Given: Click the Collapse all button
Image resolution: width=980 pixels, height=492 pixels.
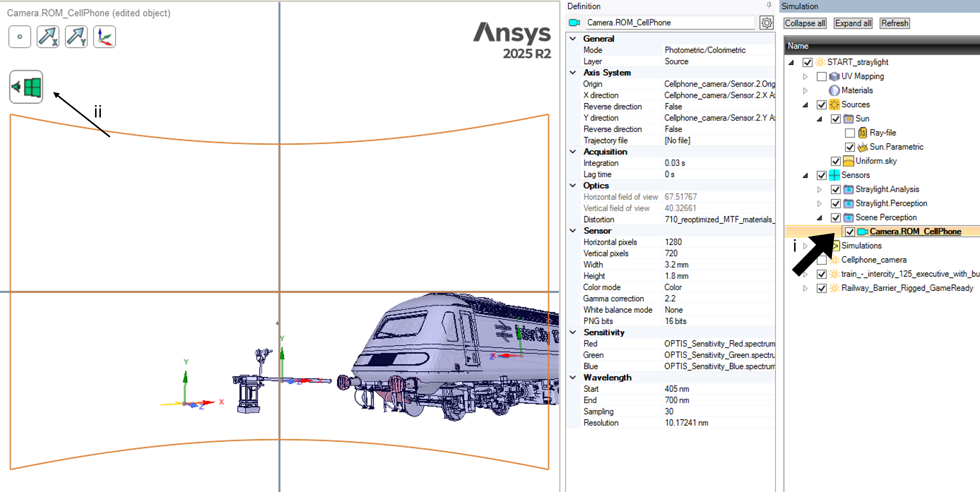Looking at the screenshot, I should (805, 23).
